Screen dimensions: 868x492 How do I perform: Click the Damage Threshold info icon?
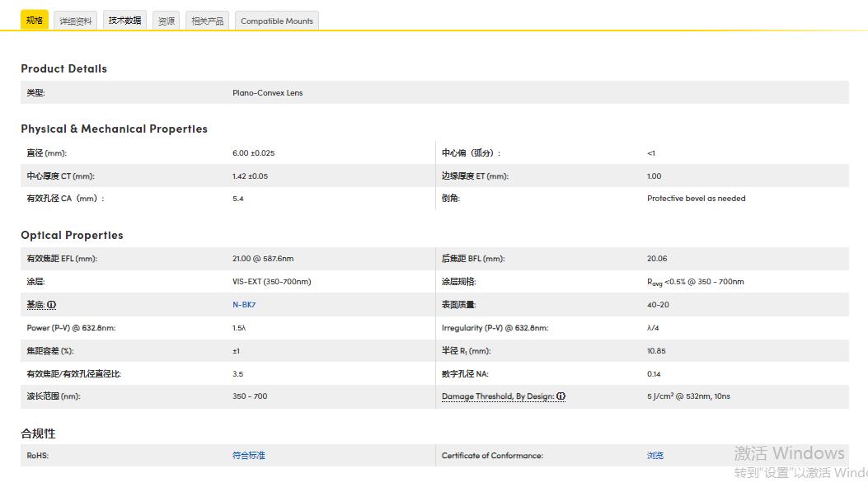tap(561, 396)
